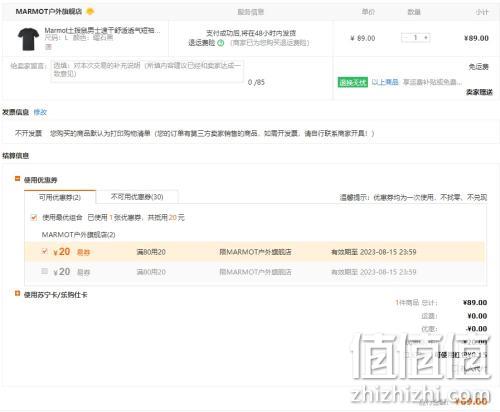The image size is (500, 412).
Task: Expand the 使用苏宁卡/乐购仕卡 section
Action: point(18,293)
